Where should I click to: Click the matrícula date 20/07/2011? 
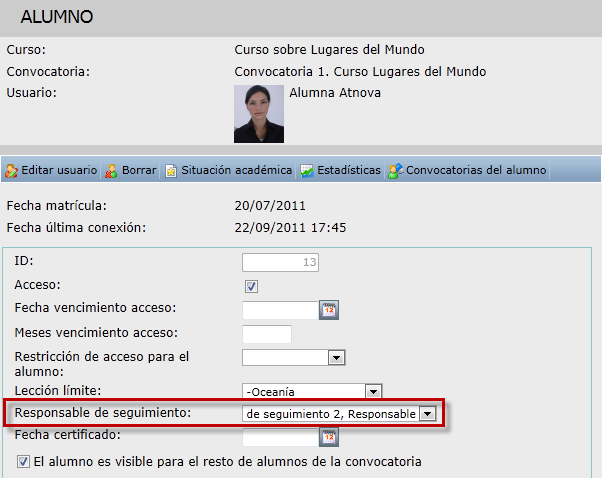click(270, 206)
